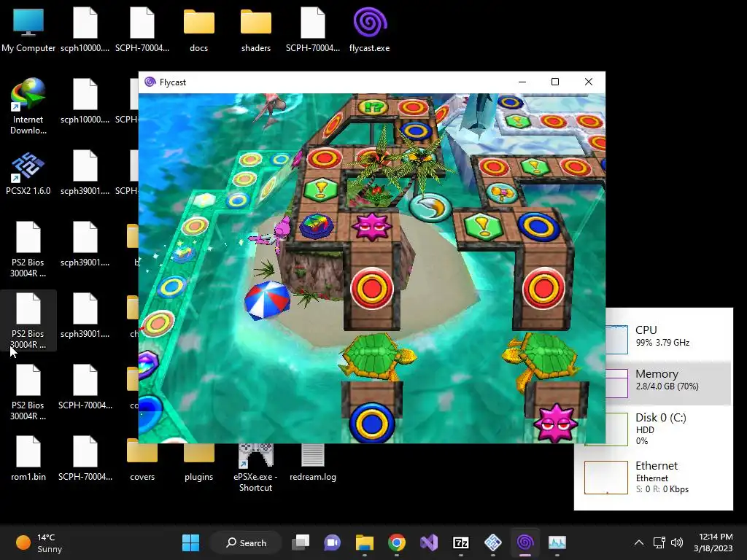Open File Explorer from the taskbar
This screenshot has width=747, height=560.
click(365, 542)
